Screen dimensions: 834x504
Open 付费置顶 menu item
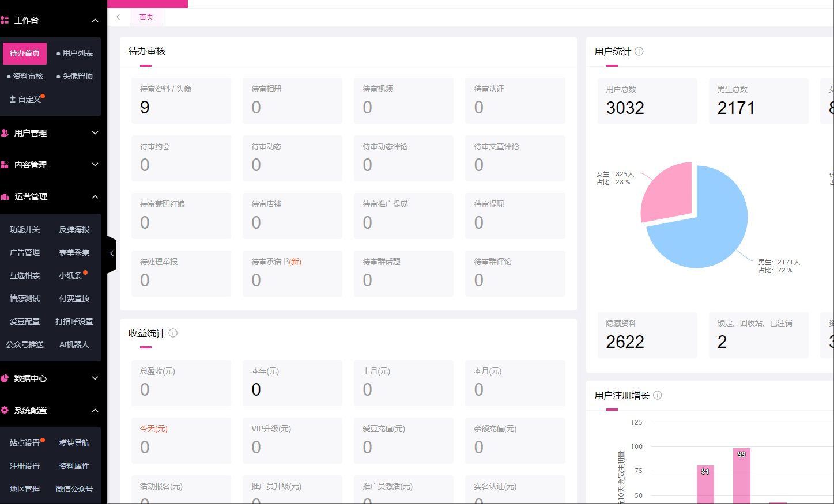point(74,298)
